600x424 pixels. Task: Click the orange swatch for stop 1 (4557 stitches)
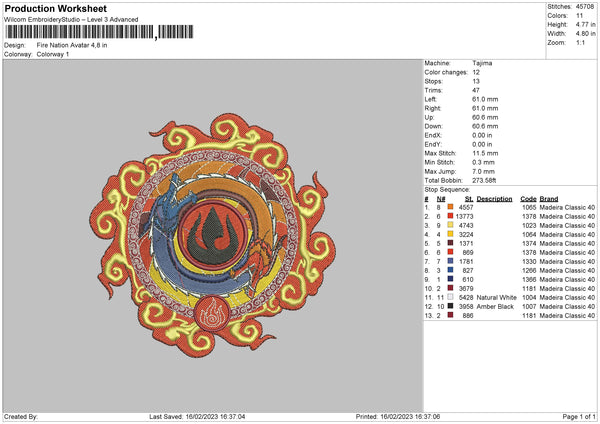coord(450,207)
